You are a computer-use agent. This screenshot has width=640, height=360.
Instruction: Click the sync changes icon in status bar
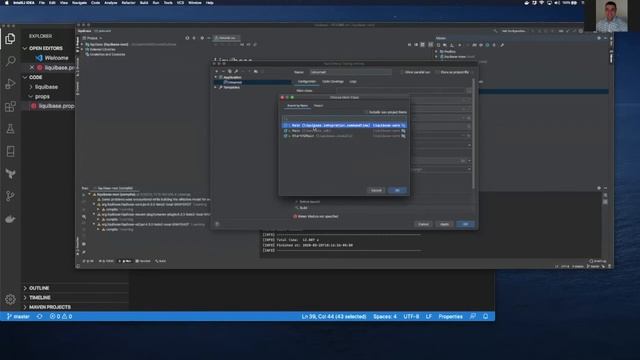(x=40, y=316)
